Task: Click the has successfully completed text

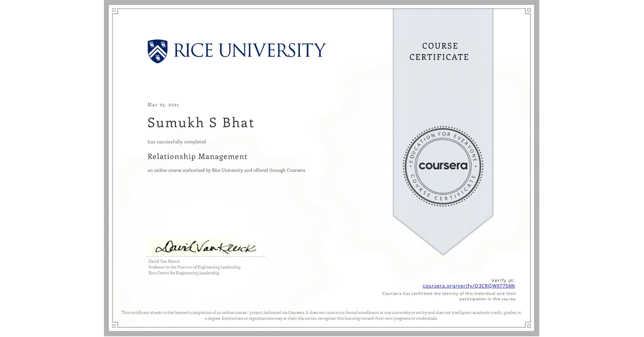Action: (x=177, y=142)
